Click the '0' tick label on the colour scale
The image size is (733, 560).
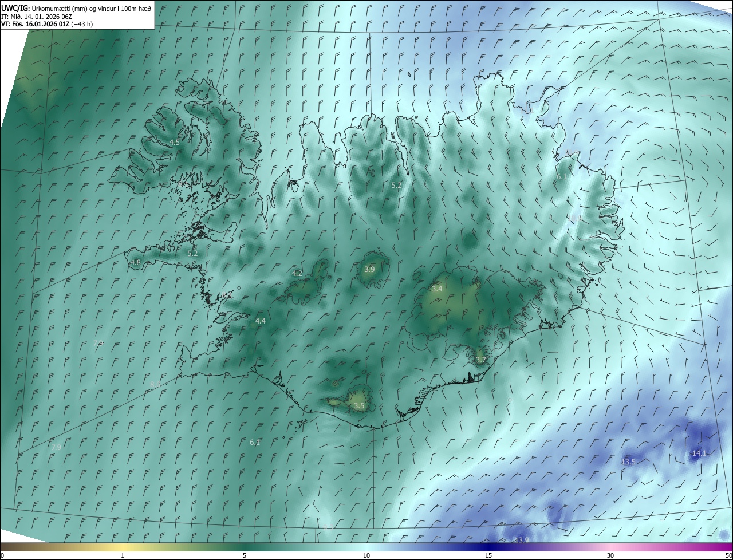coord(2,555)
